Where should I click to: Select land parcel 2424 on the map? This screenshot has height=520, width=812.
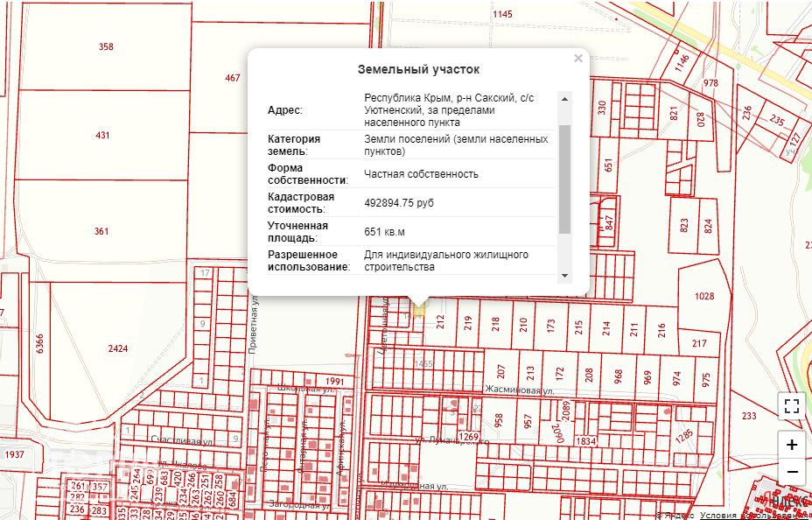(x=117, y=348)
